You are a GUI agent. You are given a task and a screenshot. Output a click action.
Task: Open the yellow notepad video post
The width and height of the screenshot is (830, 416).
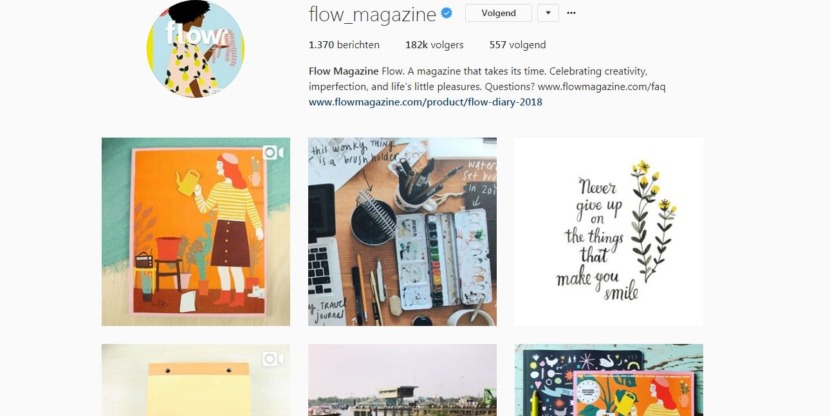(x=196, y=380)
